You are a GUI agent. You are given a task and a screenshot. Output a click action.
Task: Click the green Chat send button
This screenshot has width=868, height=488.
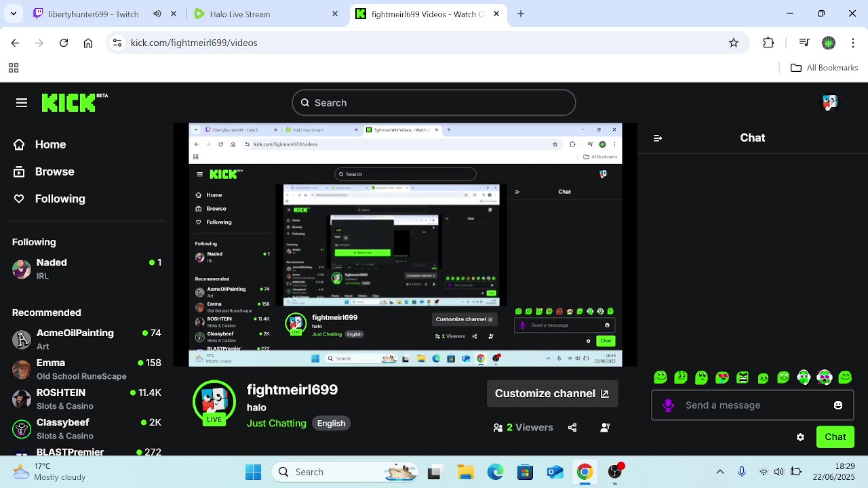[x=835, y=437]
